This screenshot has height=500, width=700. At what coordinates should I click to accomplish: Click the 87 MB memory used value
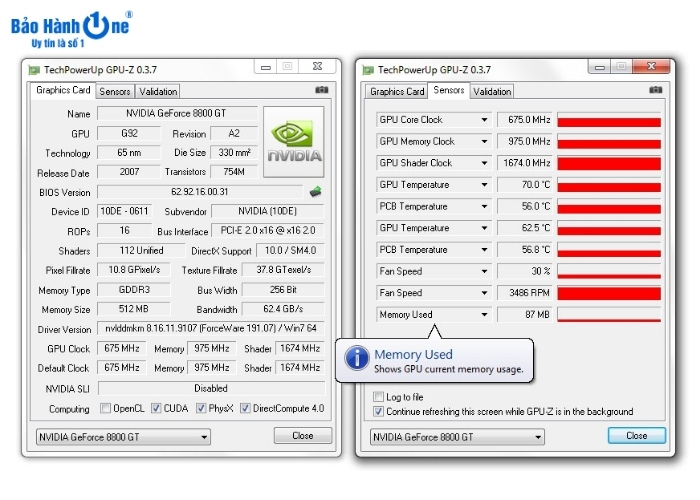tap(525, 314)
